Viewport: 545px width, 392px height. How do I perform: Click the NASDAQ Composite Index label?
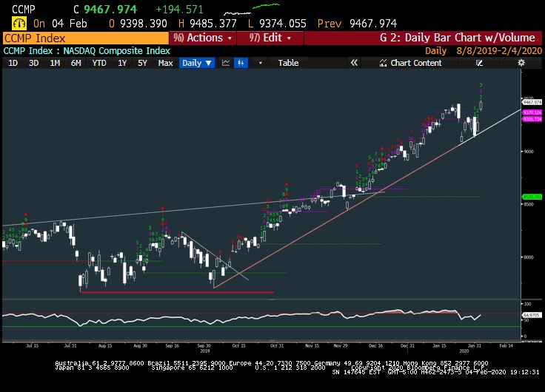[117, 51]
